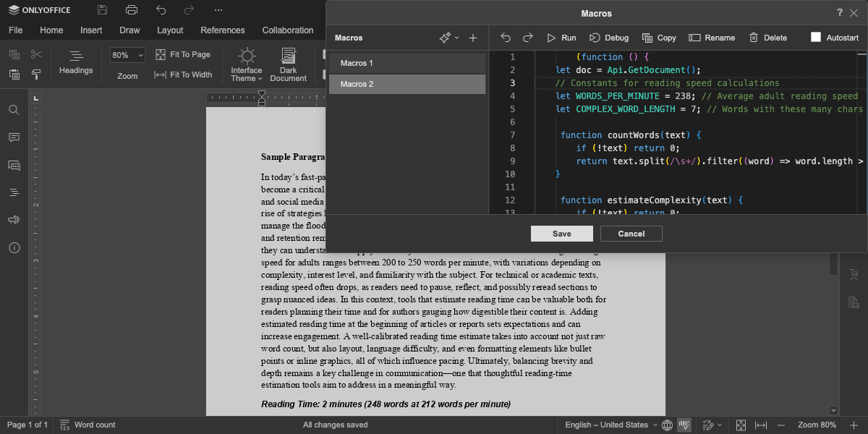Switch to the Draw tab

[x=130, y=30]
